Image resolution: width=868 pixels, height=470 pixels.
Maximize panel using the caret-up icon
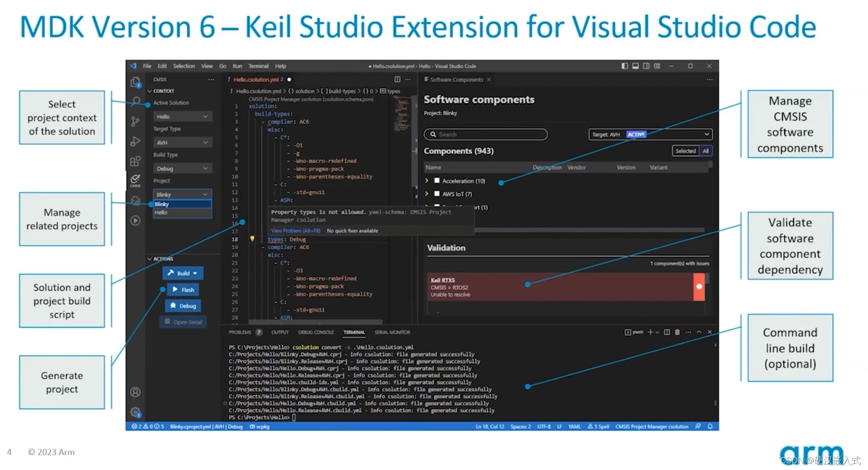click(x=699, y=332)
